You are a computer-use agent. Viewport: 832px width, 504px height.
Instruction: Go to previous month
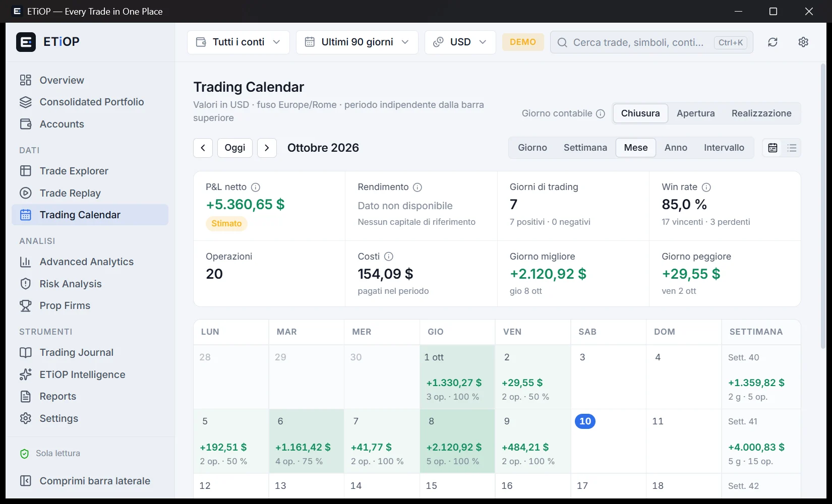203,148
